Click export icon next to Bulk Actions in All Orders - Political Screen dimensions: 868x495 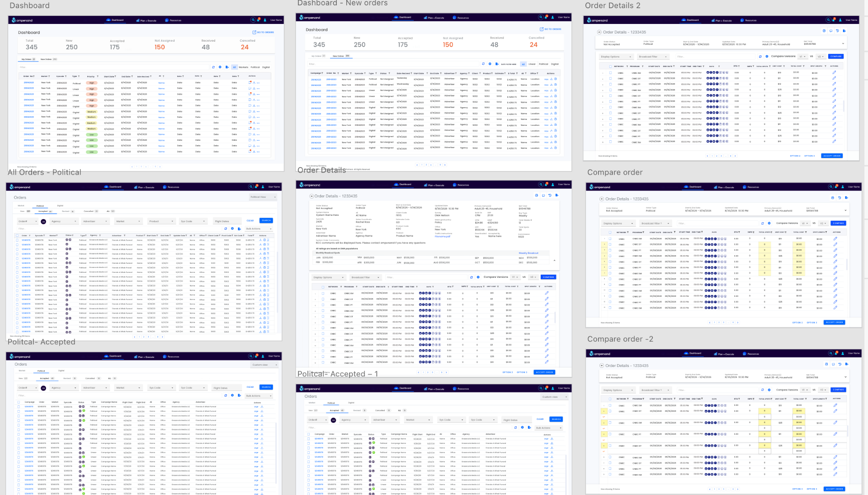239,228
